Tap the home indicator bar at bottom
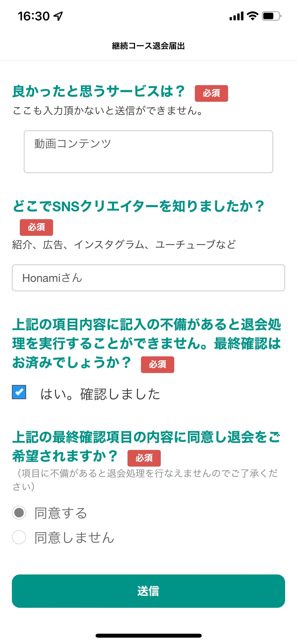Viewport: 297px width, 644px height. point(148,636)
